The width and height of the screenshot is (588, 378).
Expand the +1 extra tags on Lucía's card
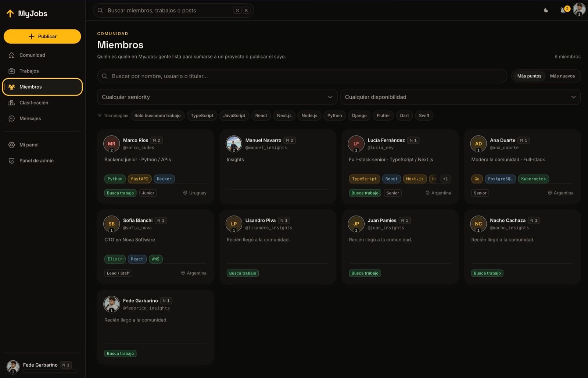pos(445,179)
